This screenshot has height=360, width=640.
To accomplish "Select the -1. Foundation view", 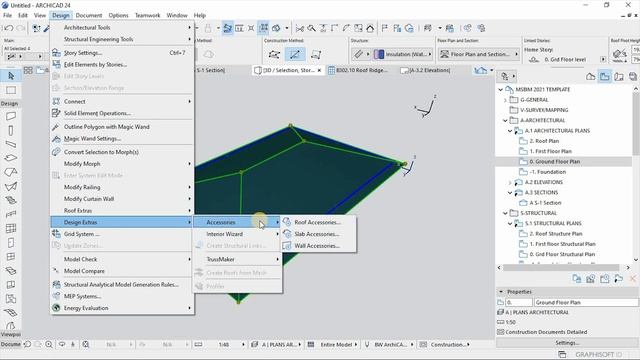I will pyautogui.click(x=547, y=172).
